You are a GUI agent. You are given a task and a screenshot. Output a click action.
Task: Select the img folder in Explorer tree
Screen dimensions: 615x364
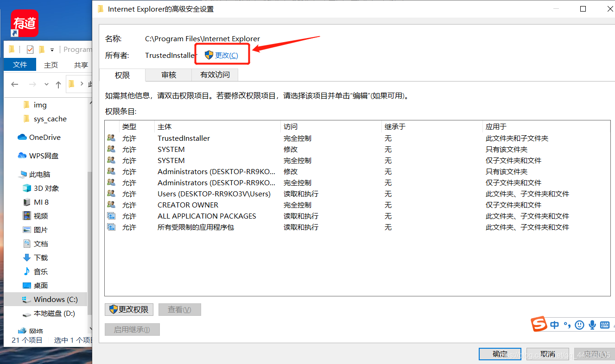tap(40, 105)
